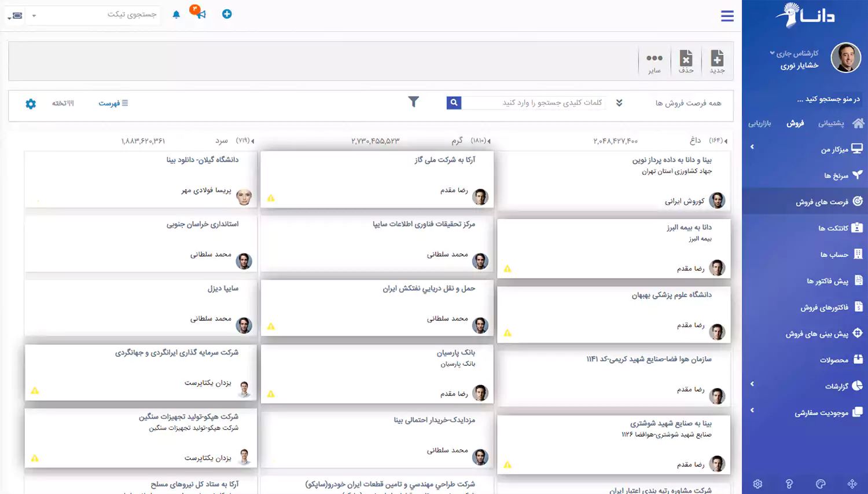Open the view settings gear icon

(x=31, y=104)
